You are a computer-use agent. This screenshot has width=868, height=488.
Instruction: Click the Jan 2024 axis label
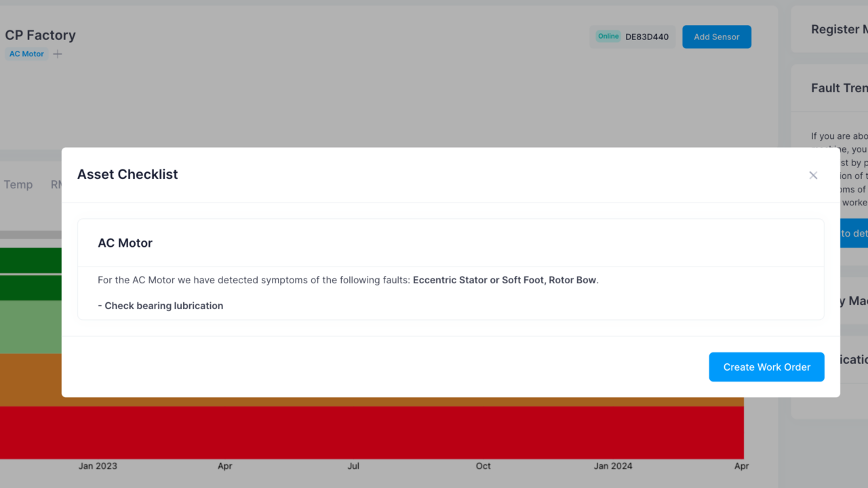point(612,466)
